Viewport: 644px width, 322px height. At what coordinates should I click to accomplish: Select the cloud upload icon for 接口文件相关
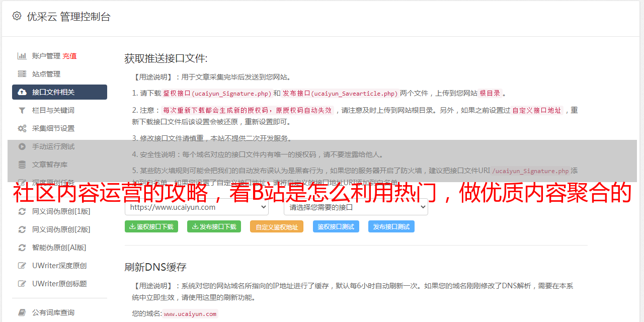tap(22, 92)
